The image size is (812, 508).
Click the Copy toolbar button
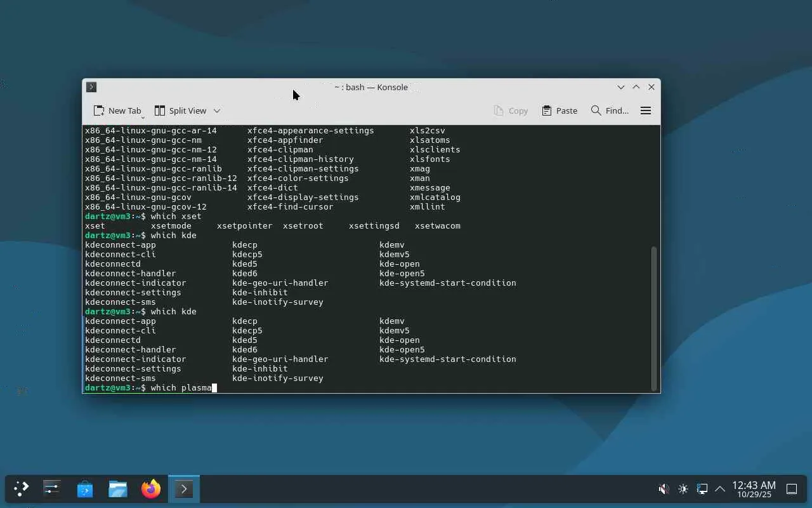coord(511,110)
